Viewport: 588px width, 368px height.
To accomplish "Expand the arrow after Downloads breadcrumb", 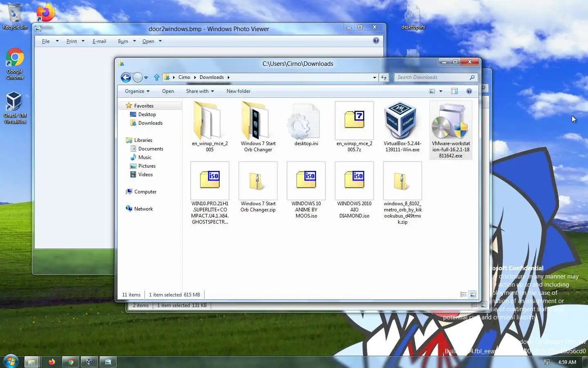I will [228, 77].
